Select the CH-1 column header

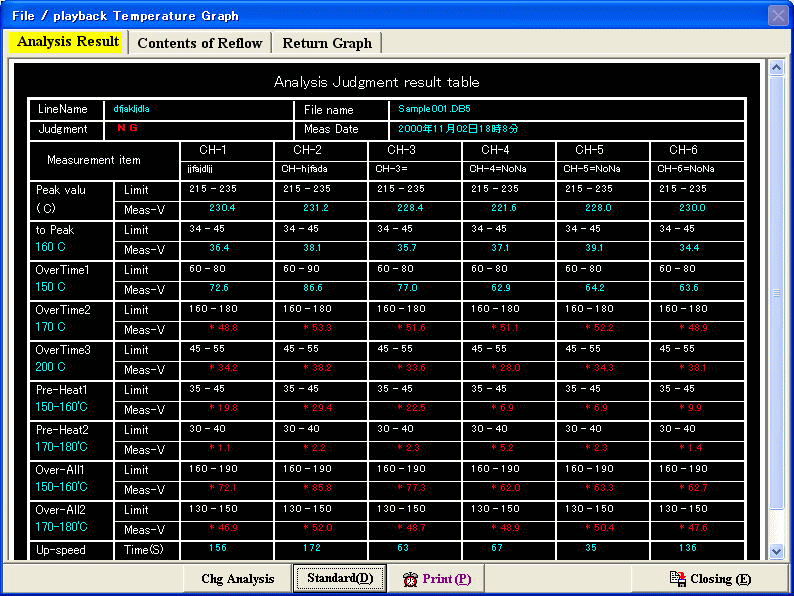tap(213, 150)
